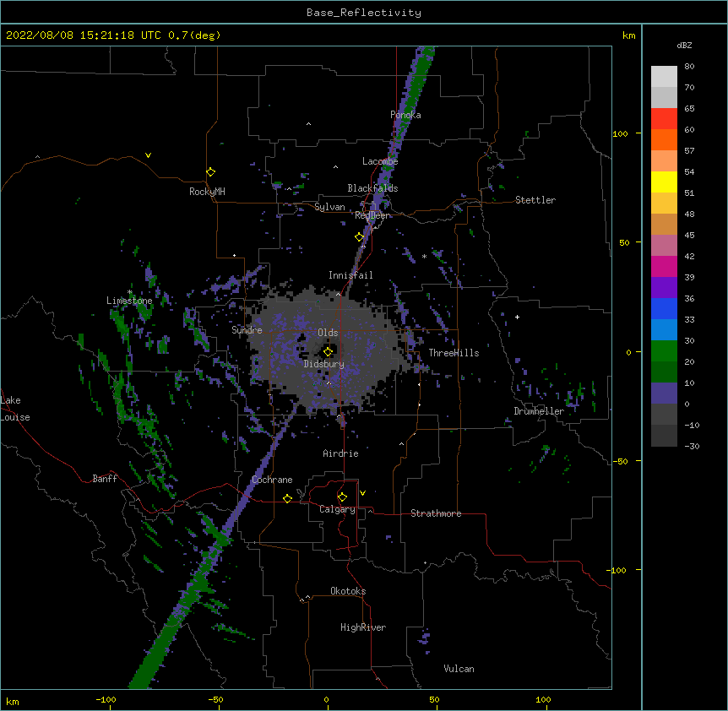The image size is (728, 711).
Task: Select the yellow 54 dBZ swatch
Action: [664, 182]
